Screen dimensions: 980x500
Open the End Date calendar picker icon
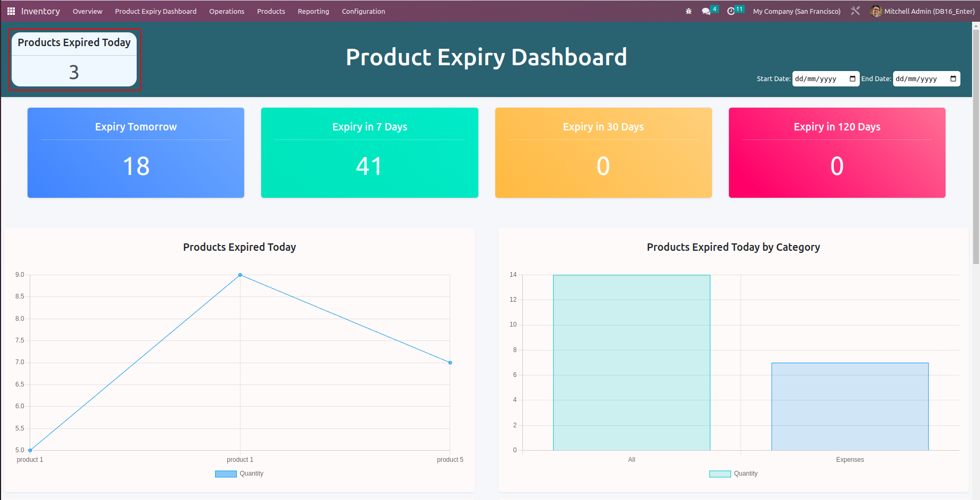point(953,79)
